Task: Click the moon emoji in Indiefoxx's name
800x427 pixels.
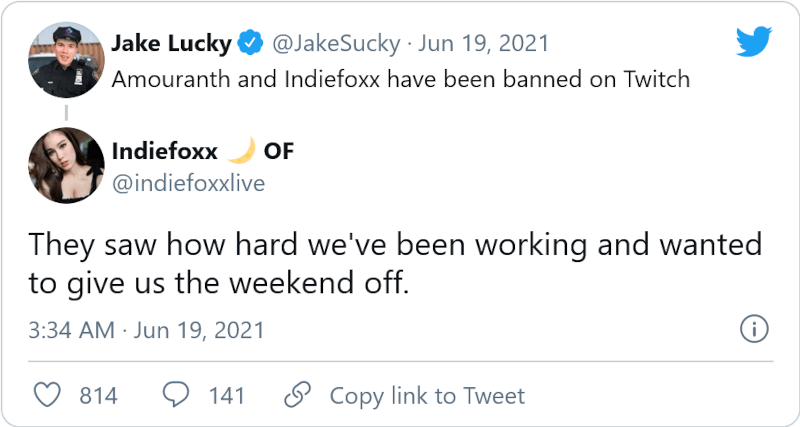Action: click(241, 151)
